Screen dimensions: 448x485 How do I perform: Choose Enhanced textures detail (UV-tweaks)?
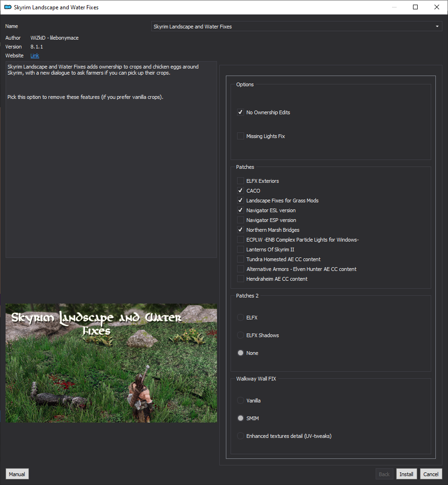pyautogui.click(x=240, y=436)
